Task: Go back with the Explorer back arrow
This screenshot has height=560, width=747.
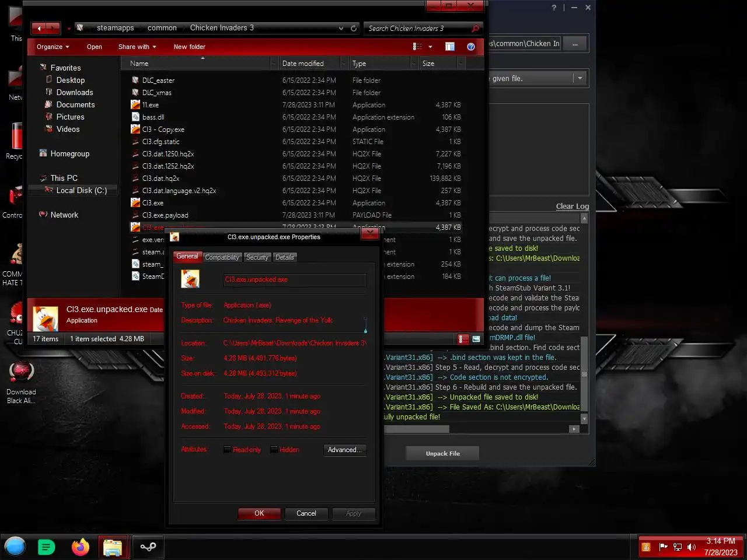Action: tap(39, 28)
